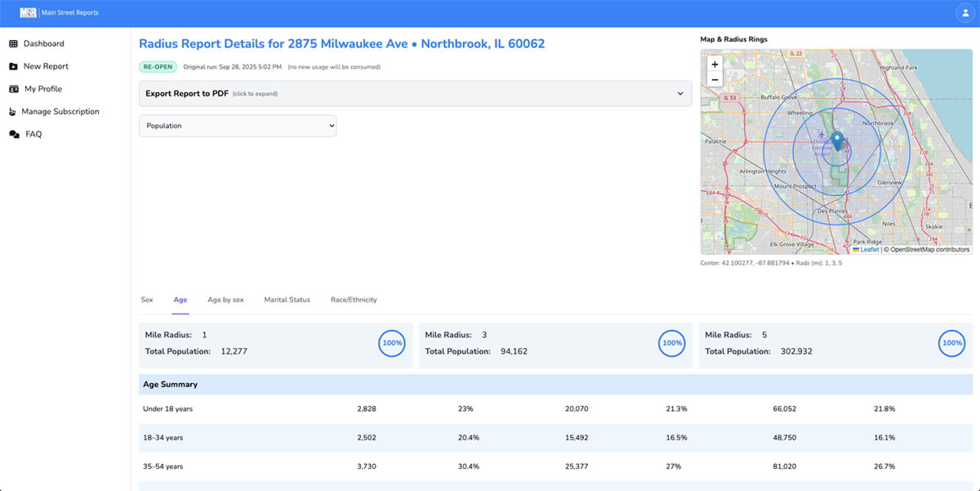Click the MSR logo in the header
Image resolution: width=980 pixels, height=491 pixels.
[x=27, y=12]
